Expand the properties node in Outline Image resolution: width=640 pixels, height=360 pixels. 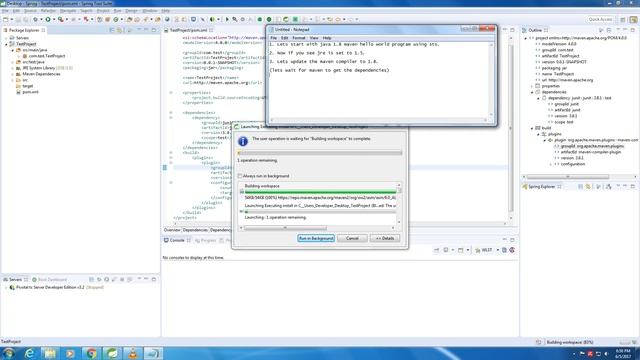coord(532,86)
